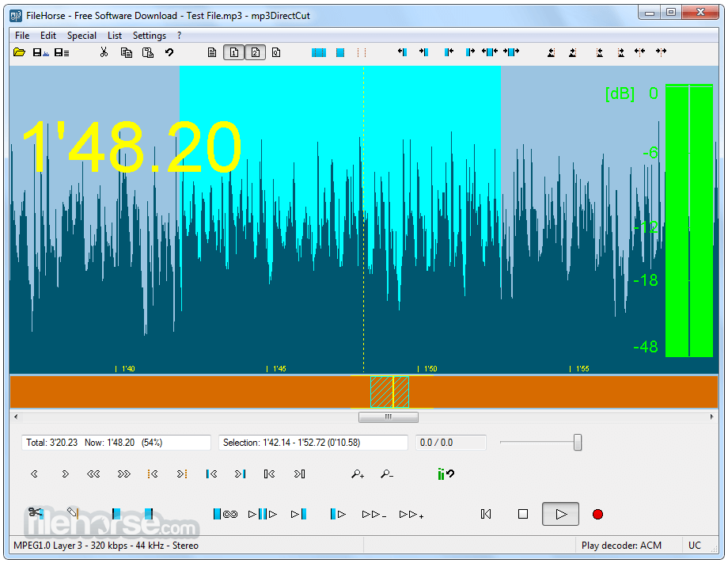Play up to the selection end
Screen dimensions: 728x563
pyautogui.click(x=298, y=514)
